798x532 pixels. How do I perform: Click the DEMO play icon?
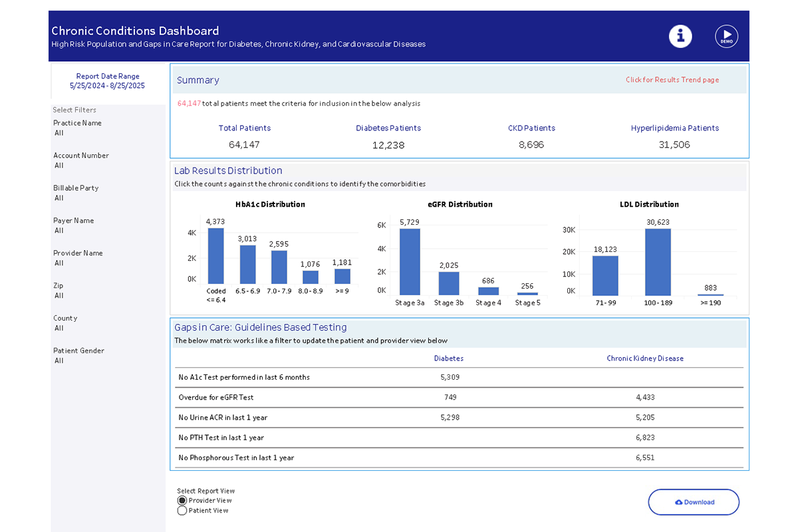tap(726, 36)
